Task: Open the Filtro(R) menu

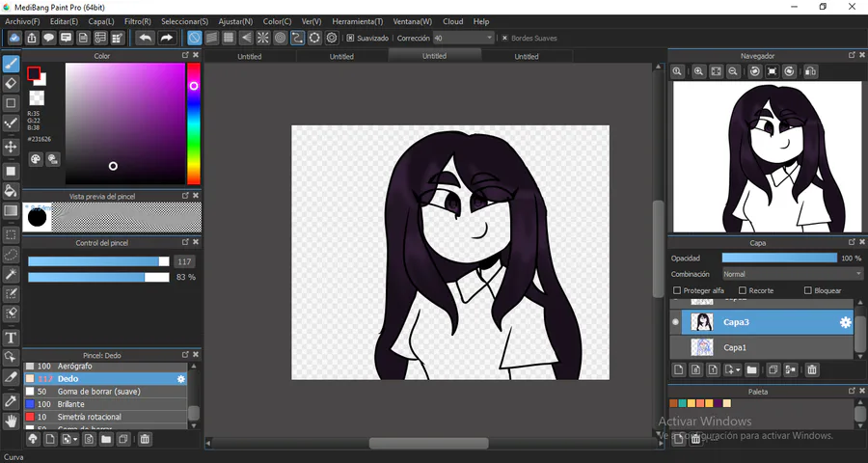Action: (138, 21)
